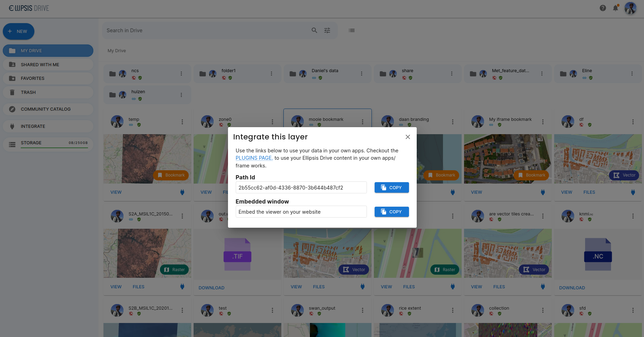
Task: Open the Integrate section
Action: pyautogui.click(x=48, y=126)
